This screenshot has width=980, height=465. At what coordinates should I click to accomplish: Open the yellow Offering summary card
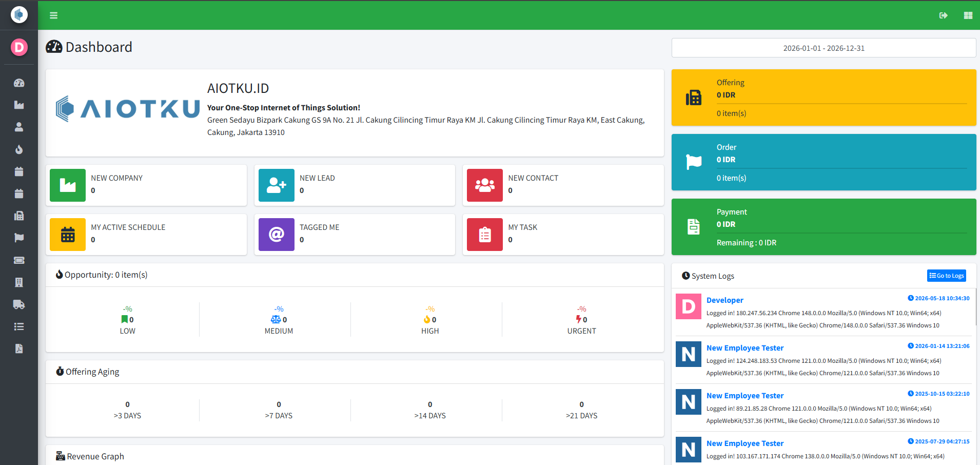(824, 98)
